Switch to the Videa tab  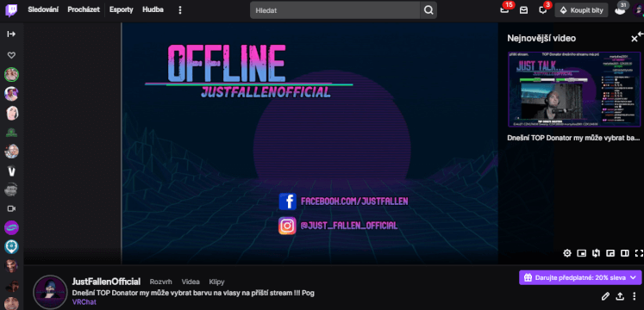(x=191, y=282)
